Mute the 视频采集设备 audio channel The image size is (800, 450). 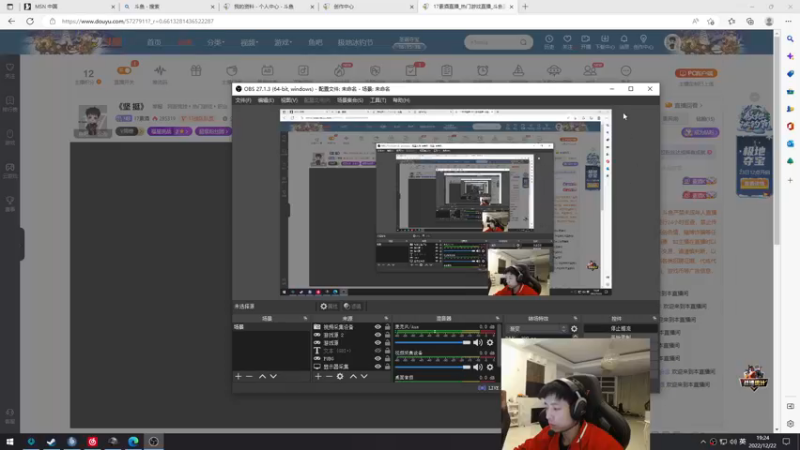click(478, 367)
